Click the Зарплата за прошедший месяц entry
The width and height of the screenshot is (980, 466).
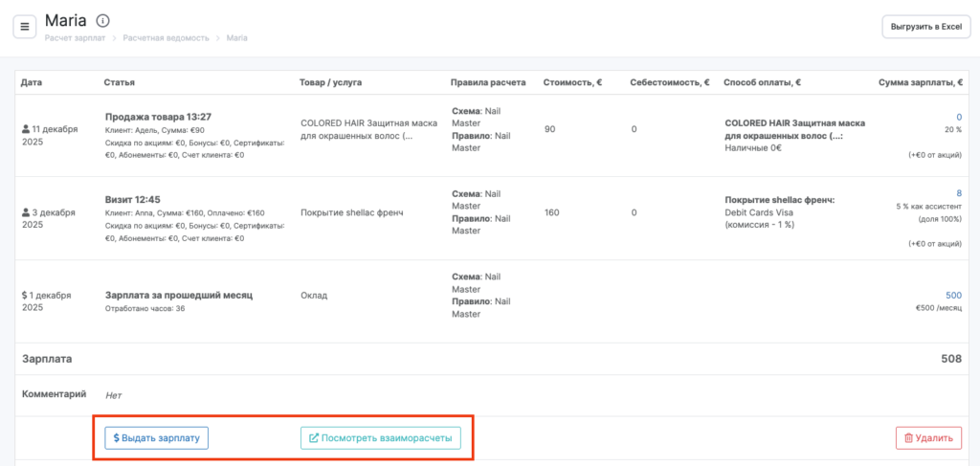178,296
